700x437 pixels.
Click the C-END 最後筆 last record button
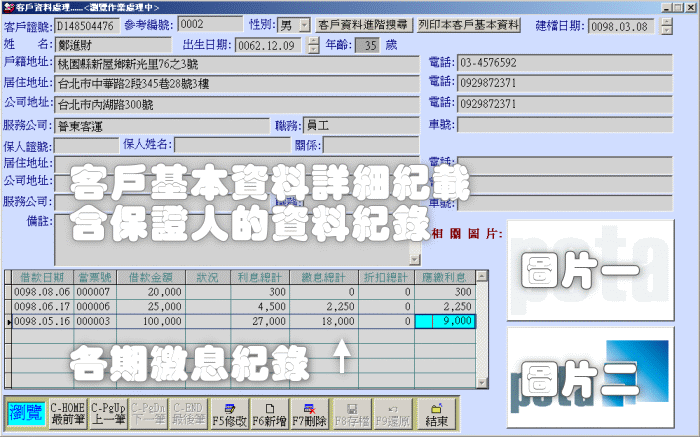click(188, 413)
